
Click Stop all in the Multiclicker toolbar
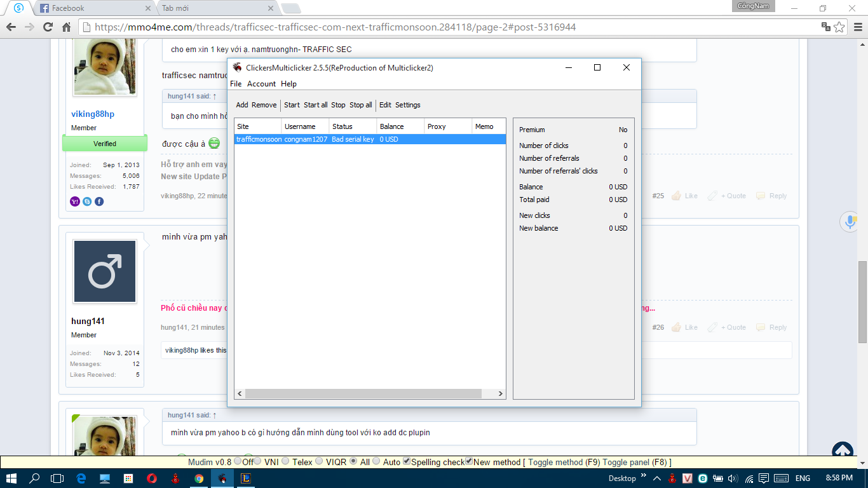pos(361,105)
